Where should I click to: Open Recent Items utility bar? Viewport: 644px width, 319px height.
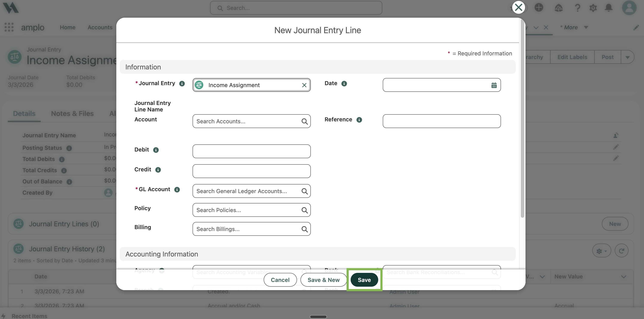[29, 316]
